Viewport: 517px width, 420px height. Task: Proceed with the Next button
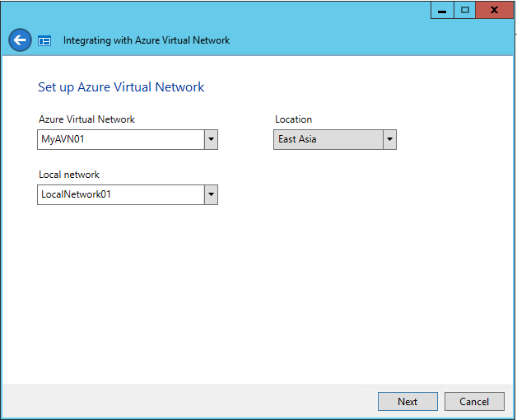[x=408, y=402]
